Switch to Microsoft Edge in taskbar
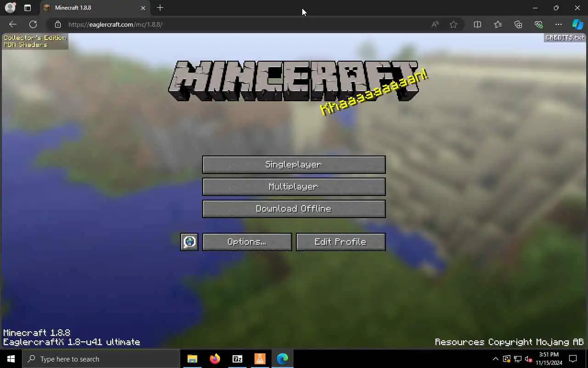The height and width of the screenshot is (368, 588). (x=283, y=359)
